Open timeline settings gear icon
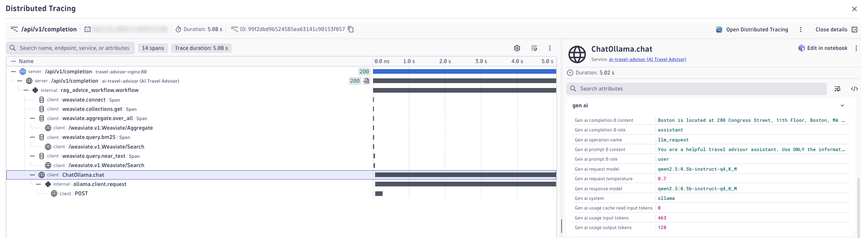Screen dimensions: 868x238 pyautogui.click(x=517, y=48)
